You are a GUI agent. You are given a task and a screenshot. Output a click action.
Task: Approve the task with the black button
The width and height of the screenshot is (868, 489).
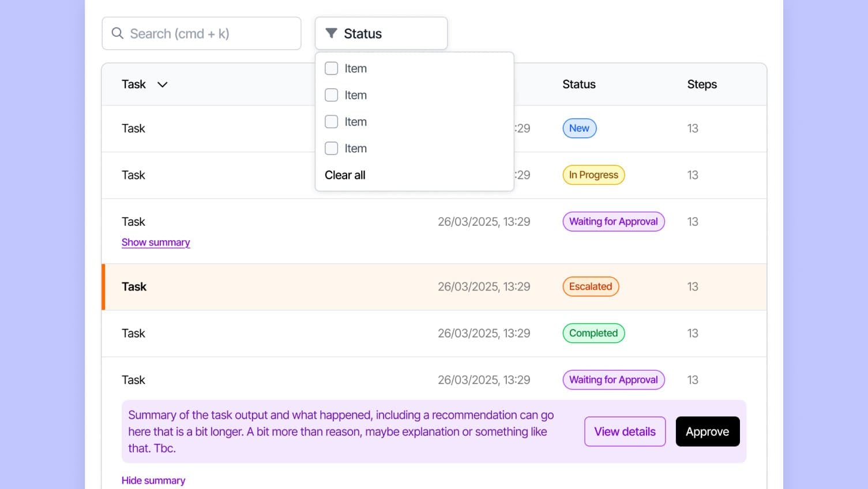point(708,431)
